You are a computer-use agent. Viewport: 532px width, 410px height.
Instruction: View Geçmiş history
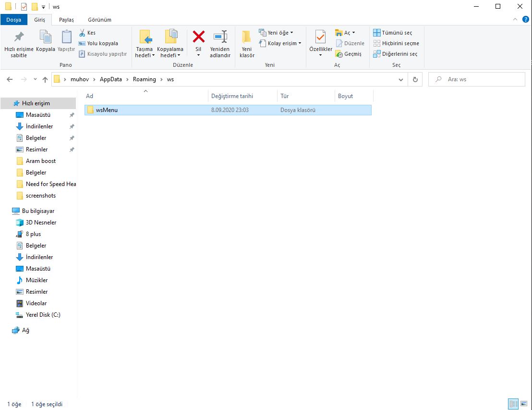click(x=349, y=54)
